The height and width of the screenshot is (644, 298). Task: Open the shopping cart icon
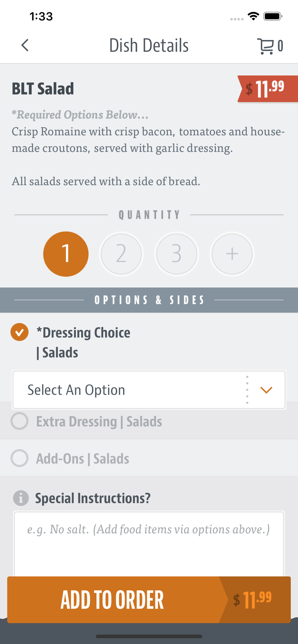266,46
